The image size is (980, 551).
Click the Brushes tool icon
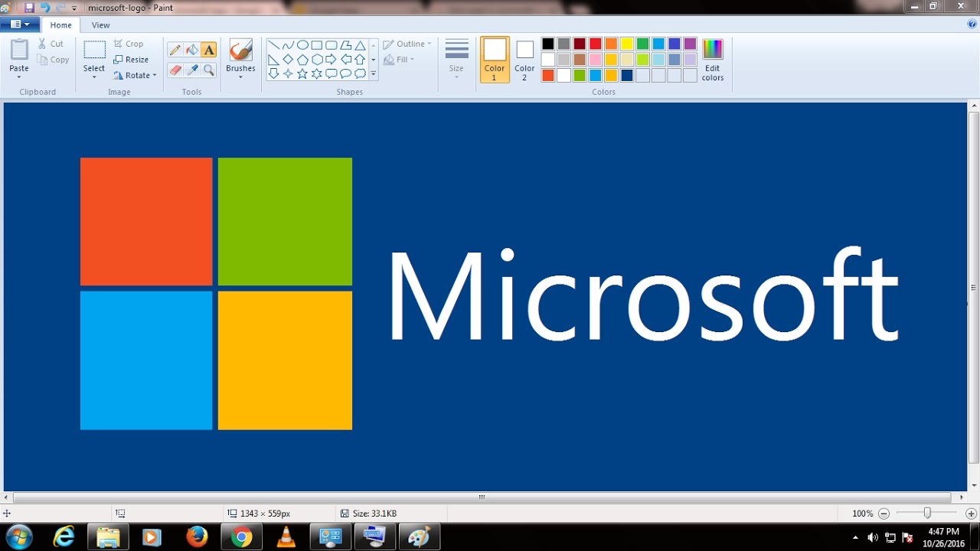point(240,51)
